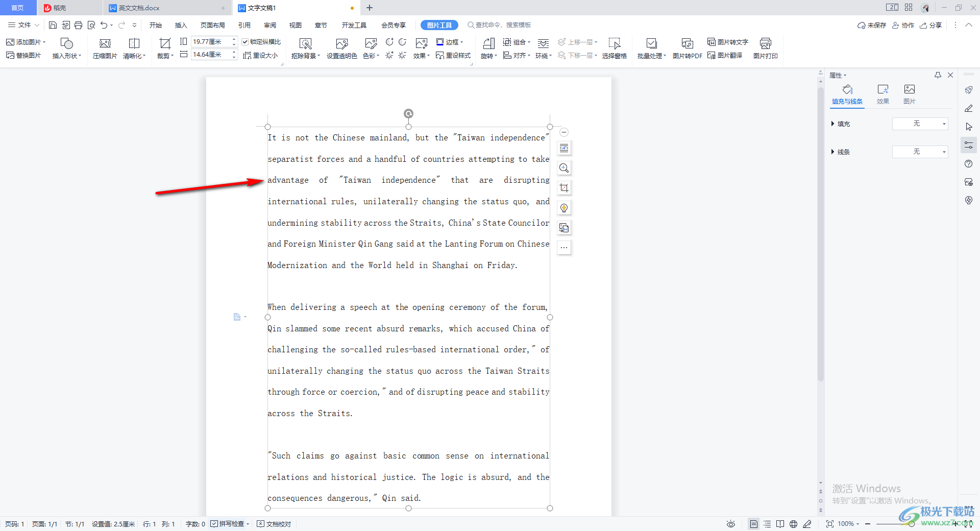Open the 组合 group dropdown
980x531 pixels.
[x=517, y=42]
